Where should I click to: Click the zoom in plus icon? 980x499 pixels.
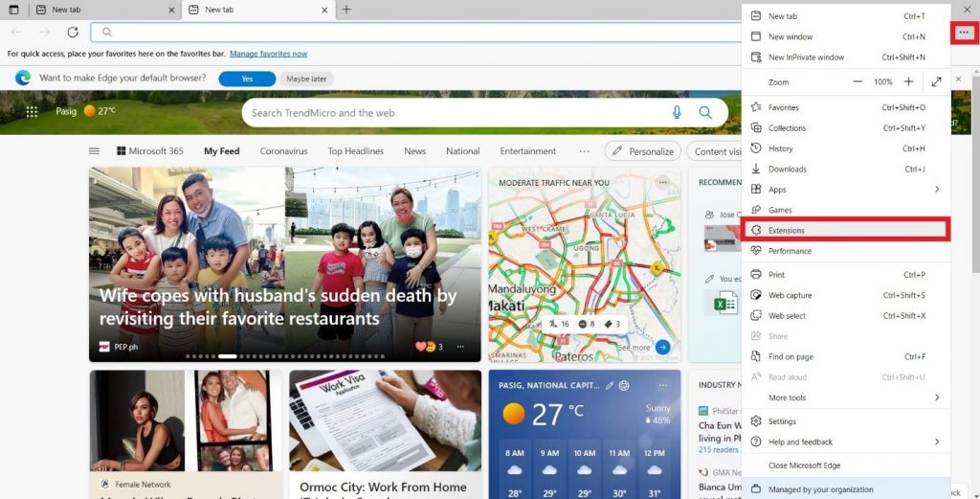(x=908, y=82)
